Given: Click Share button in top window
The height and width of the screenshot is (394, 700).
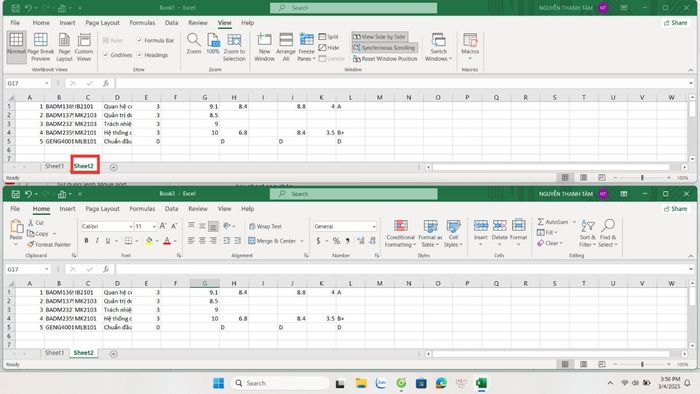Looking at the screenshot, I should click(x=675, y=23).
